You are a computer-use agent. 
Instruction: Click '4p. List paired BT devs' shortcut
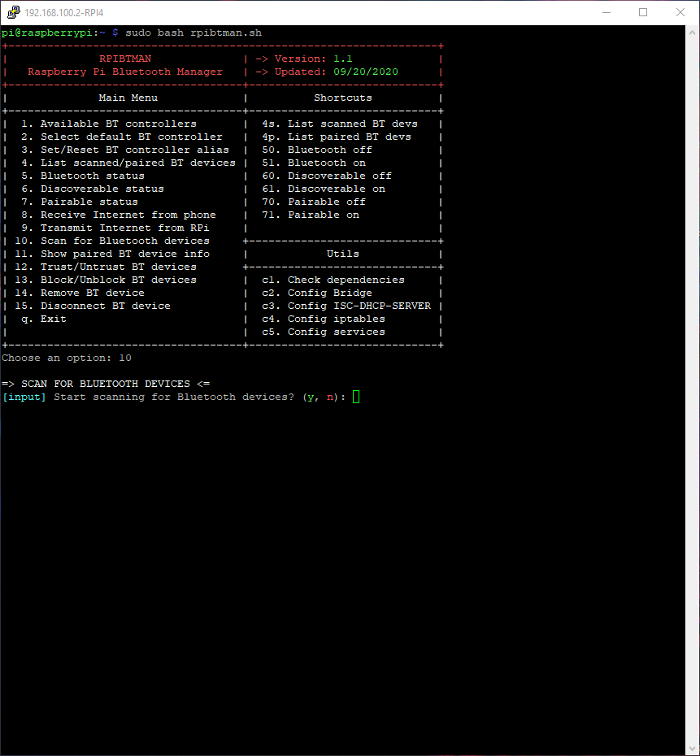coord(337,137)
